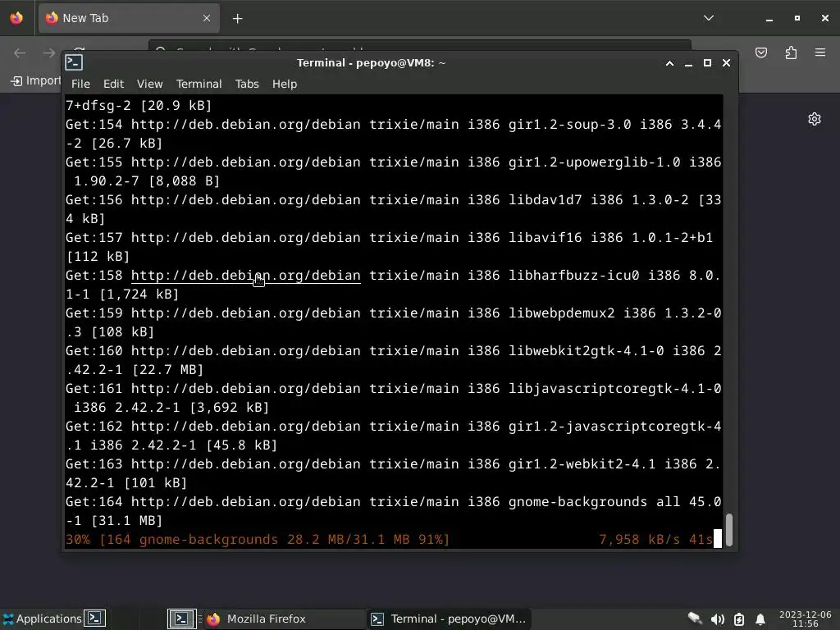Click the Firefox forward arrow button

click(48, 52)
